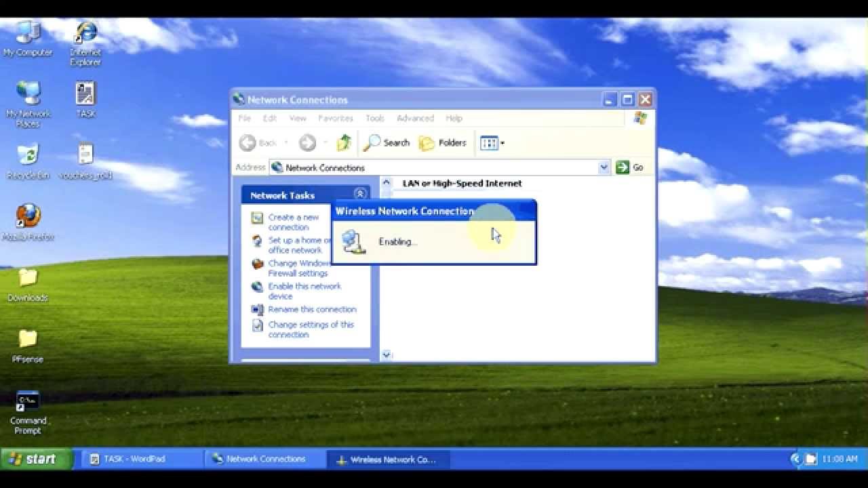Screen dimensions: 868x488
Task: Open the TASK document on desktop
Action: click(85, 100)
